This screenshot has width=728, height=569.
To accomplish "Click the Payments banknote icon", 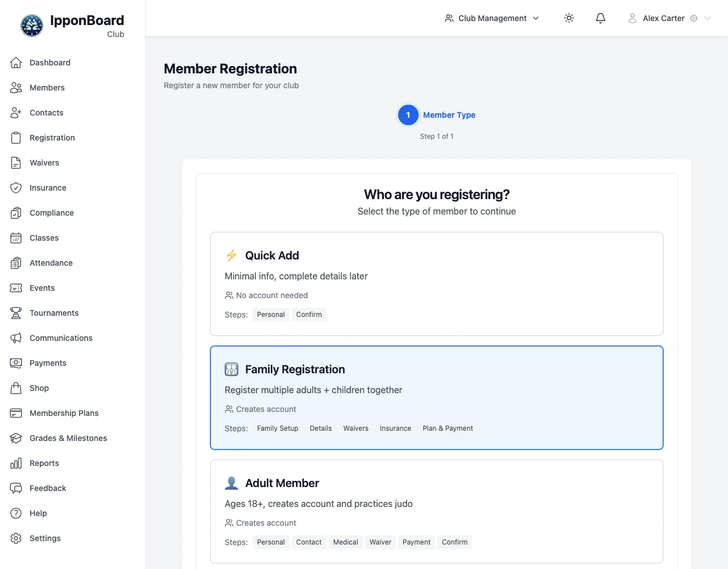I will click(x=16, y=363).
